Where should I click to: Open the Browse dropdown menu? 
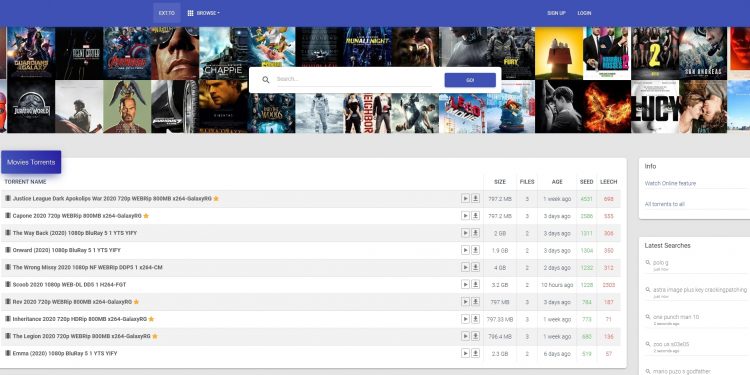(x=204, y=13)
